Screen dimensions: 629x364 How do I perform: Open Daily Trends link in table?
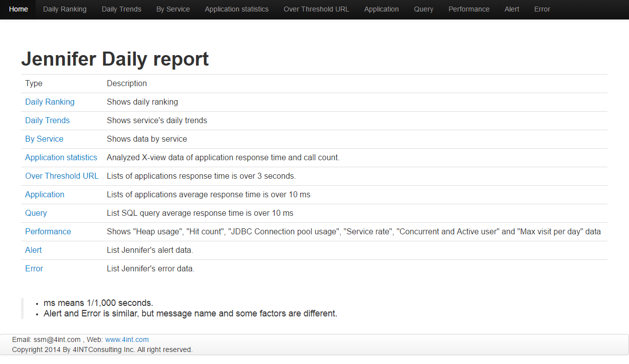pos(48,120)
